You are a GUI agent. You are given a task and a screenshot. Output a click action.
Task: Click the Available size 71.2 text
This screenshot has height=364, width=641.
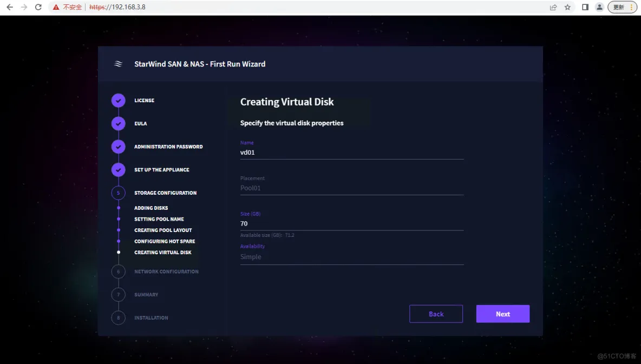coord(267,235)
